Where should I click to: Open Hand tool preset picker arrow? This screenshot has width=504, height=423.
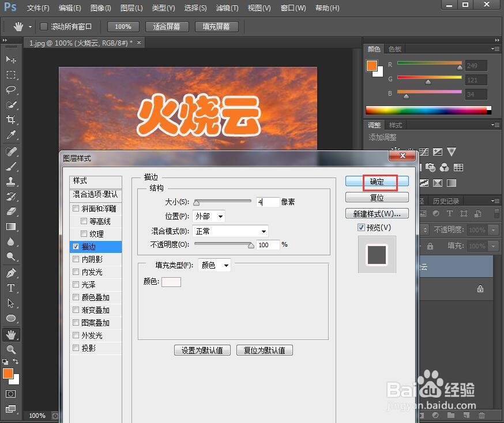[30, 27]
